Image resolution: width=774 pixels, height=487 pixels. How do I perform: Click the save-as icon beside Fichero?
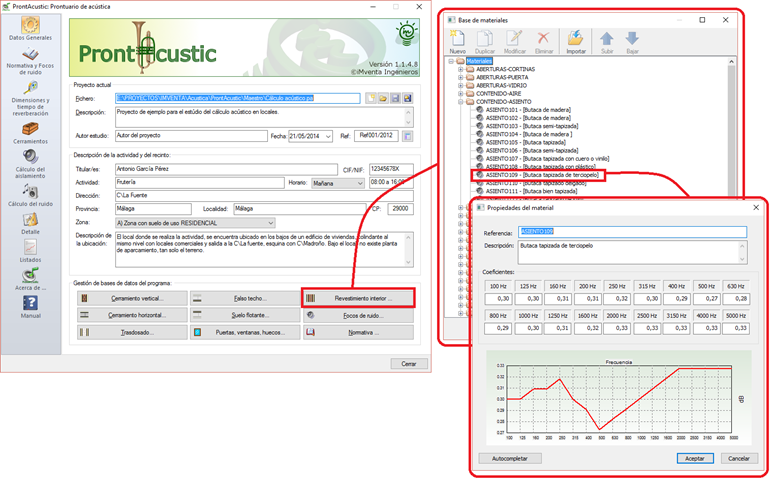pyautogui.click(x=407, y=98)
